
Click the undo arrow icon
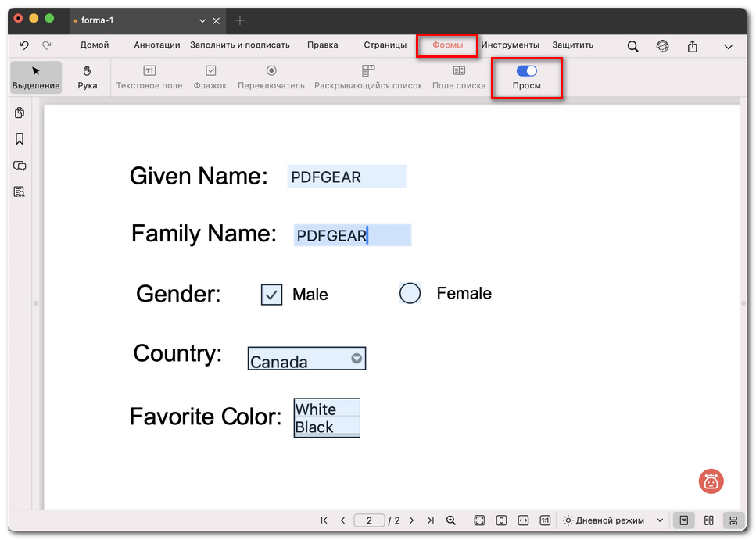(x=24, y=45)
